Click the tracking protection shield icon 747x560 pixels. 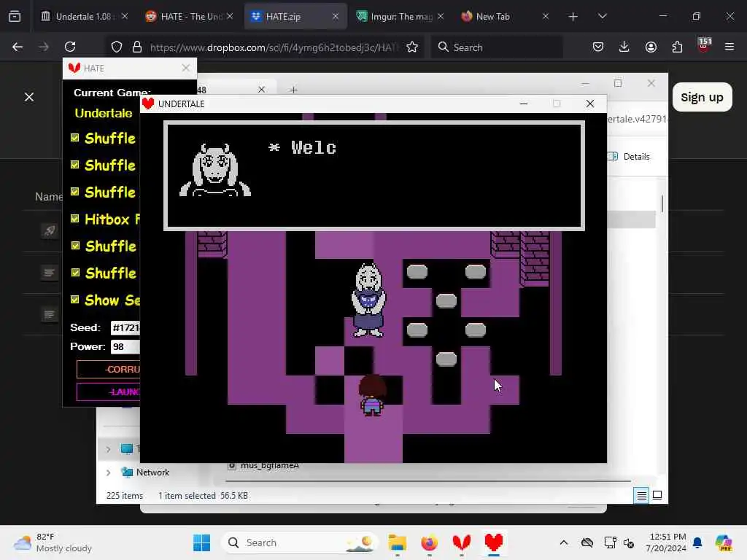point(117,47)
